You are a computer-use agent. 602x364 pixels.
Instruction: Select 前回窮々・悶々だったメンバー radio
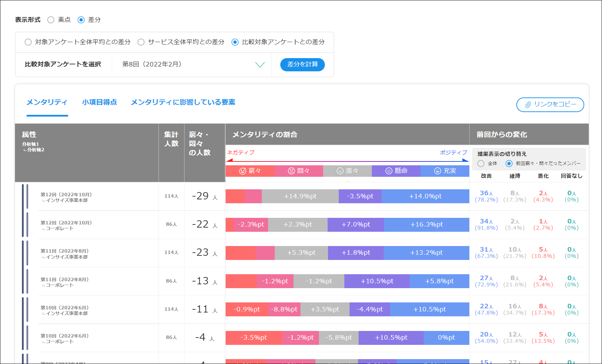[x=509, y=164]
